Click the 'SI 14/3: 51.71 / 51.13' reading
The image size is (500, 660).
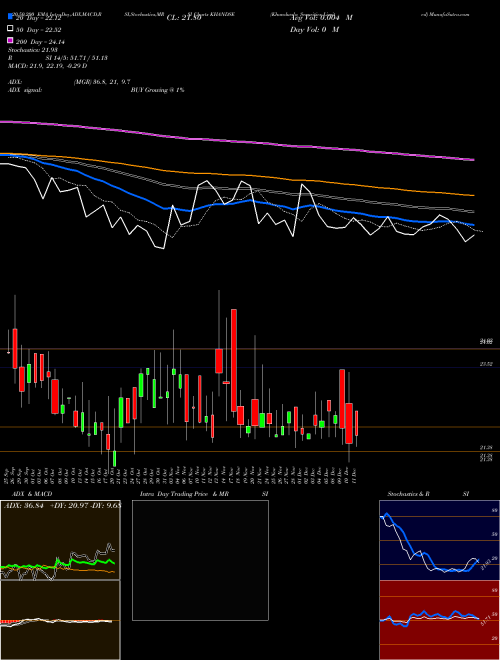click(x=77, y=58)
